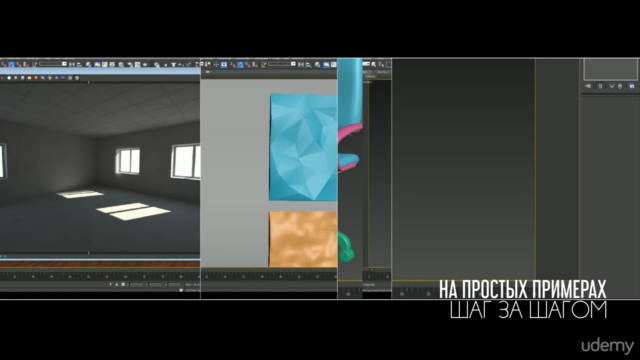Toggle Percent Snap in the room-render window
The width and height of the screenshot is (640, 360).
tap(18, 64)
